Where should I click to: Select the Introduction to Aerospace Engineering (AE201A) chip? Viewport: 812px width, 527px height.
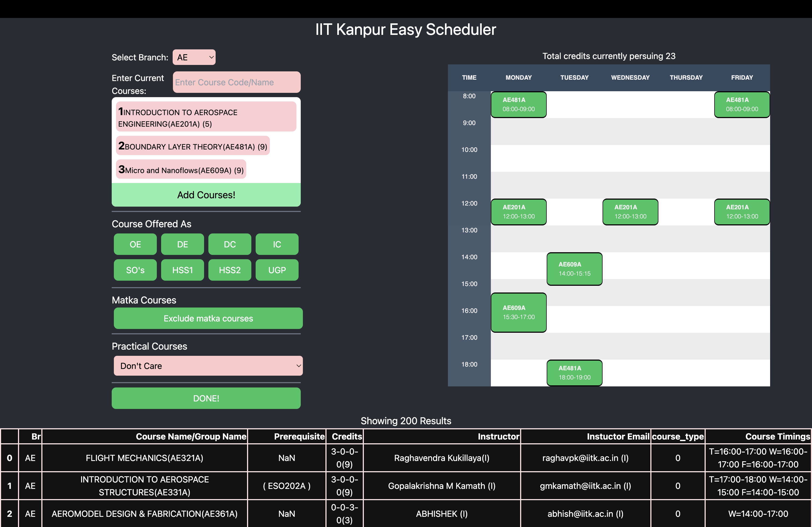tap(206, 116)
